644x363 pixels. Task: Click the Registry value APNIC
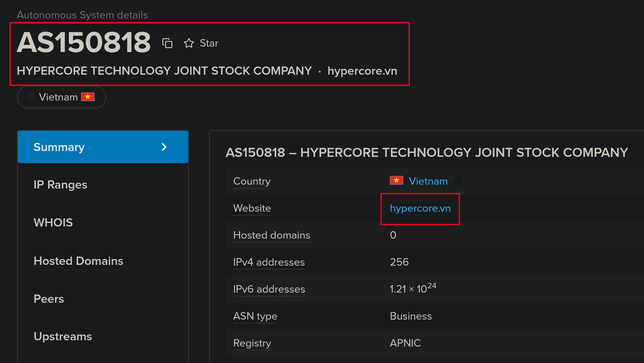click(405, 343)
